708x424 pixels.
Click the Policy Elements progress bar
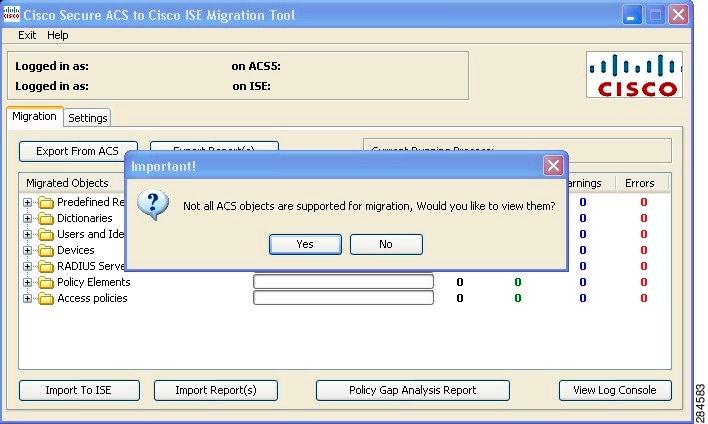(x=344, y=282)
